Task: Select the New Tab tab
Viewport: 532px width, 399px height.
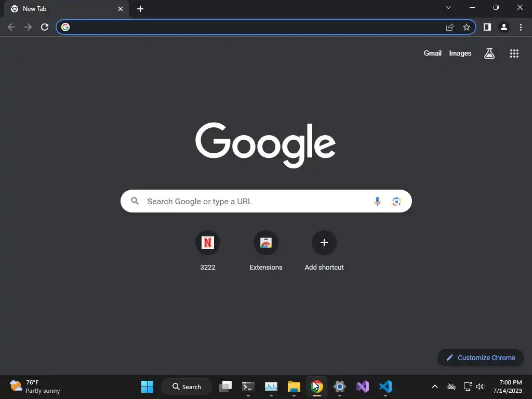Action: [x=66, y=9]
